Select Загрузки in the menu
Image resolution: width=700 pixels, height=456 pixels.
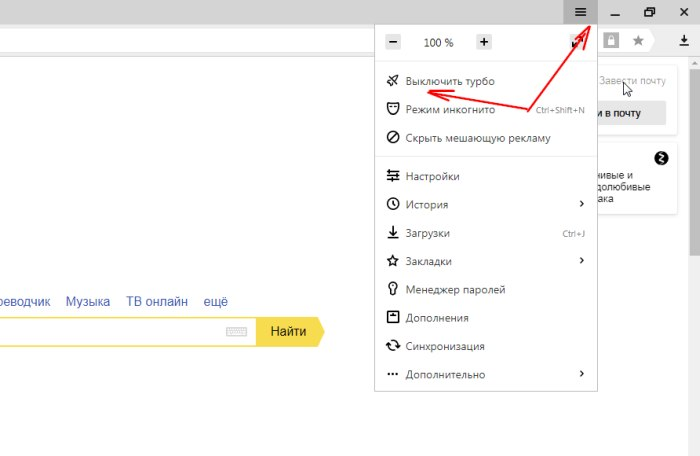point(427,233)
